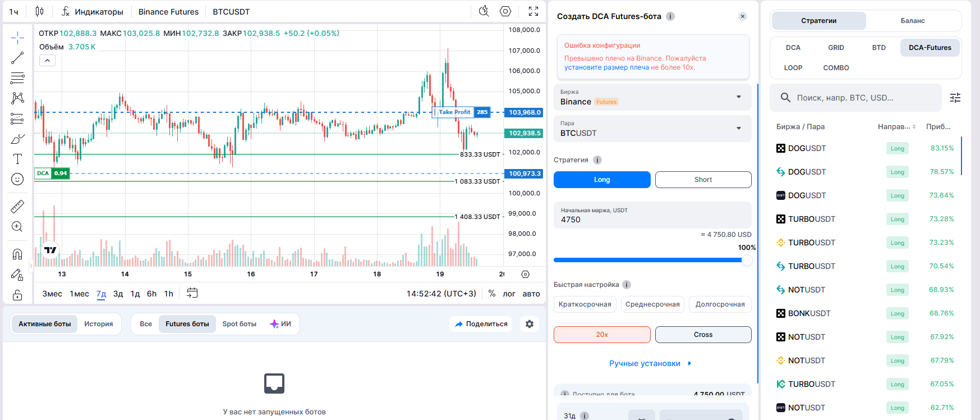Choose the Среднесрочная quick setup
The height and width of the screenshot is (420, 980).
tap(652, 304)
